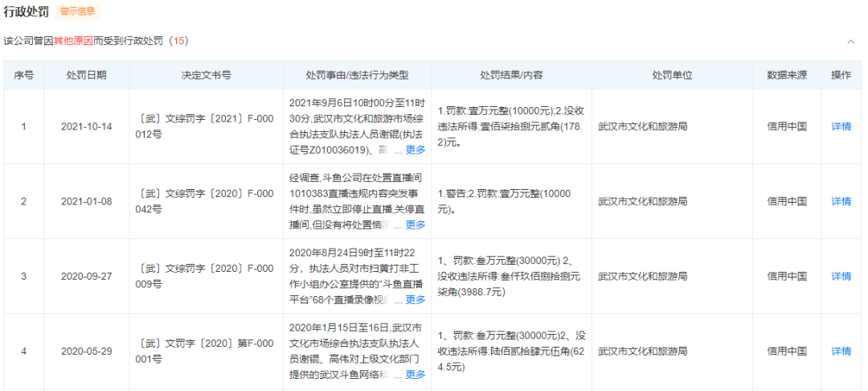Expand 更多 in the 2021-10-14 row reason
The image size is (868, 391).
[416, 150]
